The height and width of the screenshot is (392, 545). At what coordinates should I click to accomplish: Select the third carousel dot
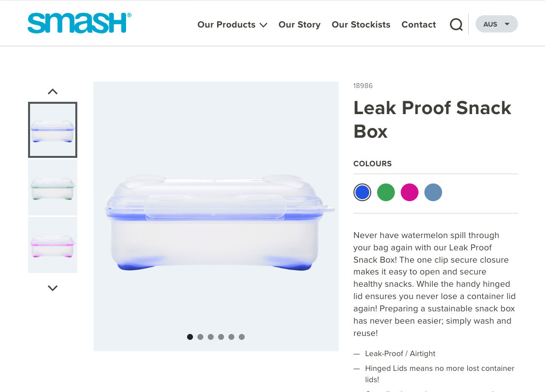pyautogui.click(x=211, y=337)
